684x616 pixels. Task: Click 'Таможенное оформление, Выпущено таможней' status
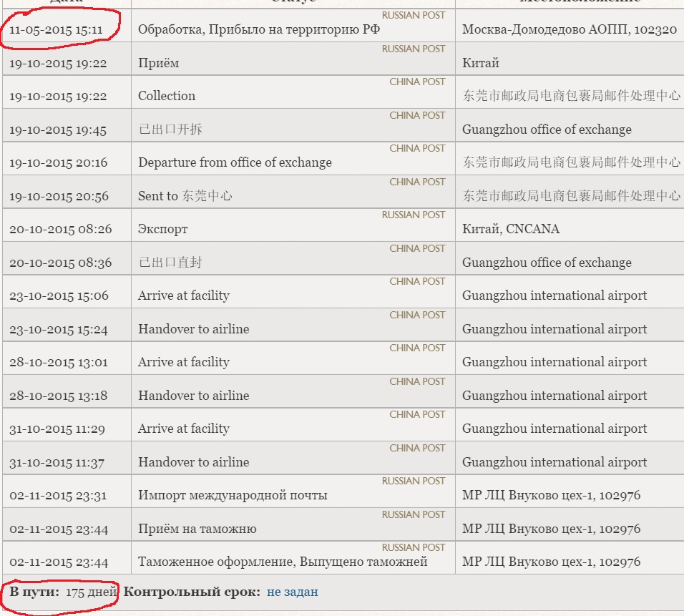coord(283,562)
